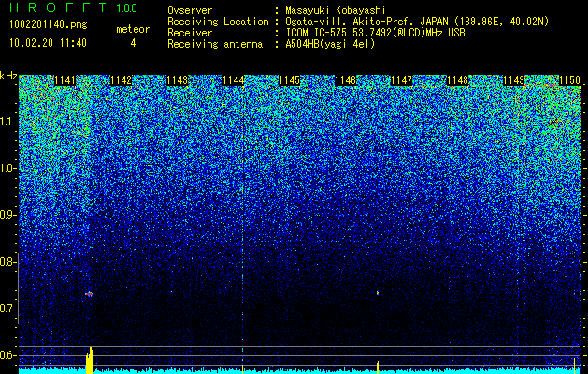The image size is (588, 374).
Task: Select the Ogata-vill. Akita-Pref. JAPAN location text
Action: click(419, 22)
